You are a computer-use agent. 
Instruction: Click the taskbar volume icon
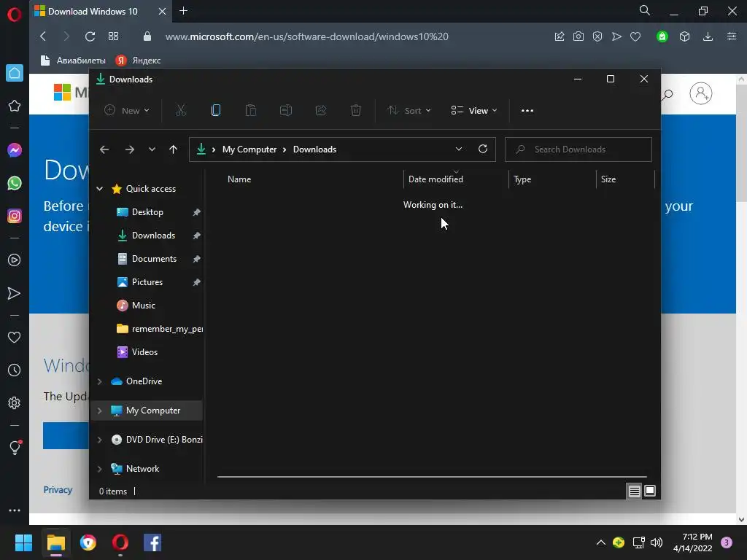coord(657,542)
